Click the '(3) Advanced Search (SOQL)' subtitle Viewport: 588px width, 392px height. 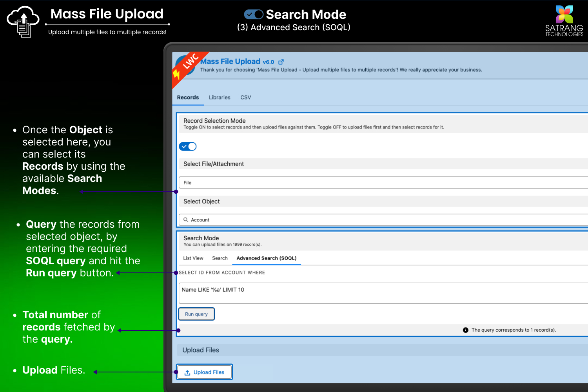pos(294,27)
